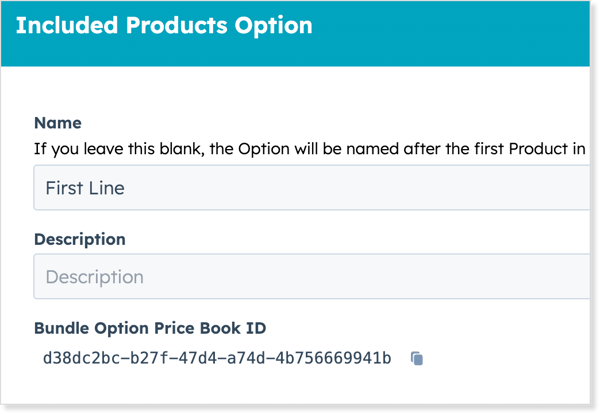The image size is (600, 414).
Task: Click the Included Products Option header title
Action: [x=163, y=24]
